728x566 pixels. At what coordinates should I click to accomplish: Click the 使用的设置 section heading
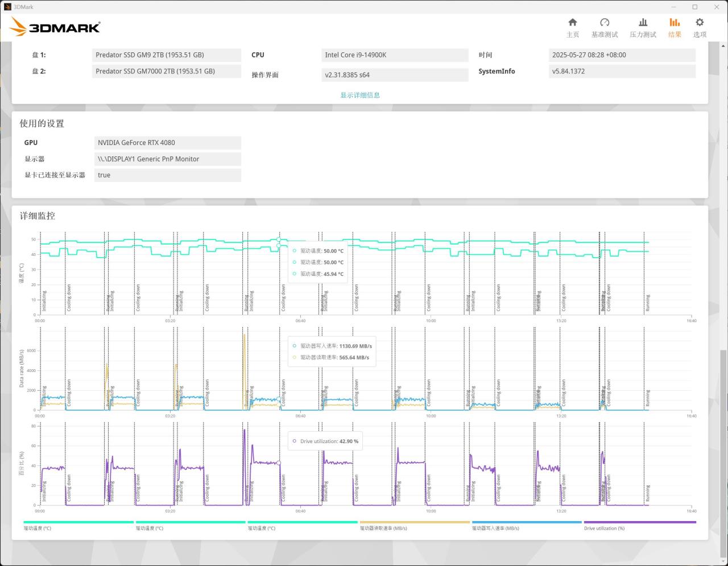(42, 123)
